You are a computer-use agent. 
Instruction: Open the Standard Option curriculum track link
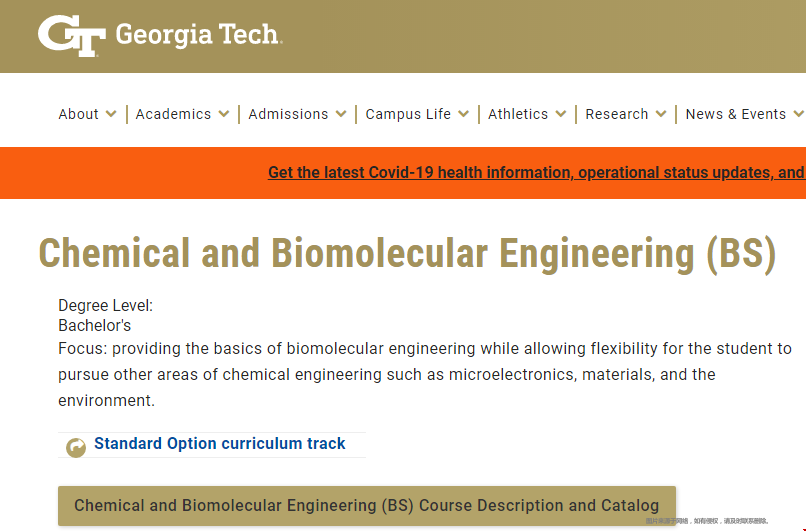(x=219, y=443)
